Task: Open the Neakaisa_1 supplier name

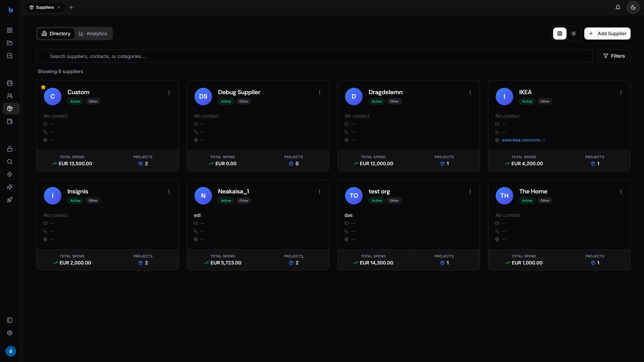Action: pyautogui.click(x=233, y=191)
